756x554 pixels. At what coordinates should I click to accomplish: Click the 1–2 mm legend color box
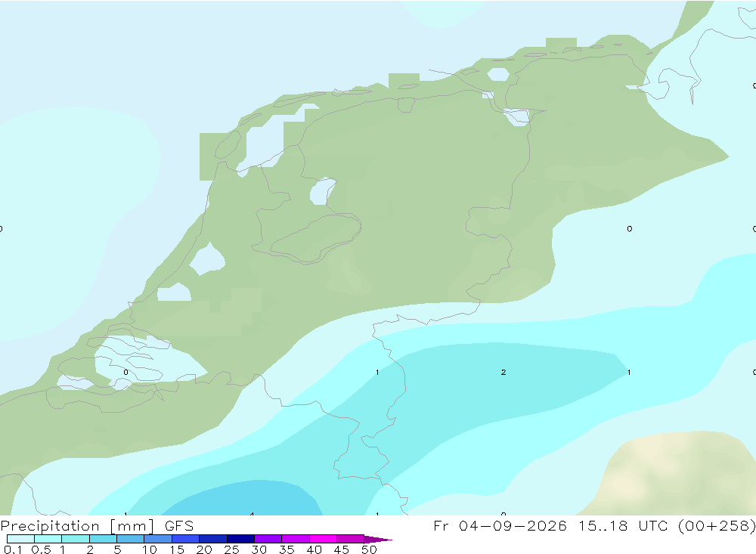[x=76, y=539]
